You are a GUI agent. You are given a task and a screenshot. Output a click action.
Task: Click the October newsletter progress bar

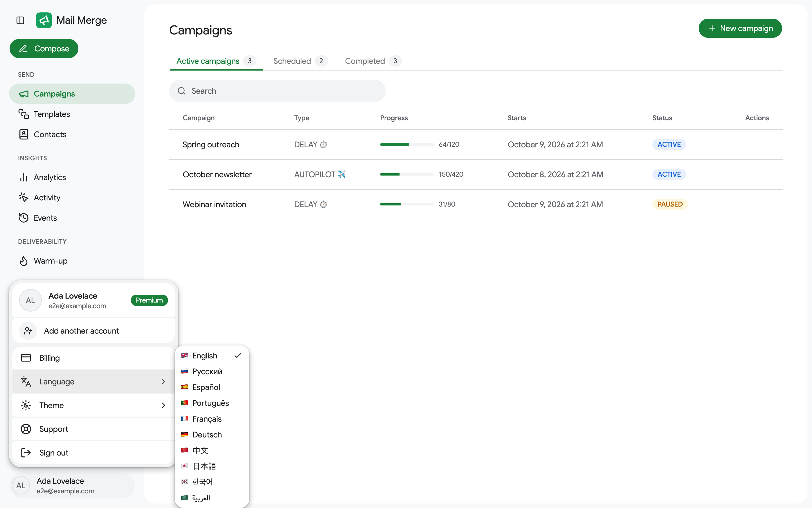pos(407,174)
